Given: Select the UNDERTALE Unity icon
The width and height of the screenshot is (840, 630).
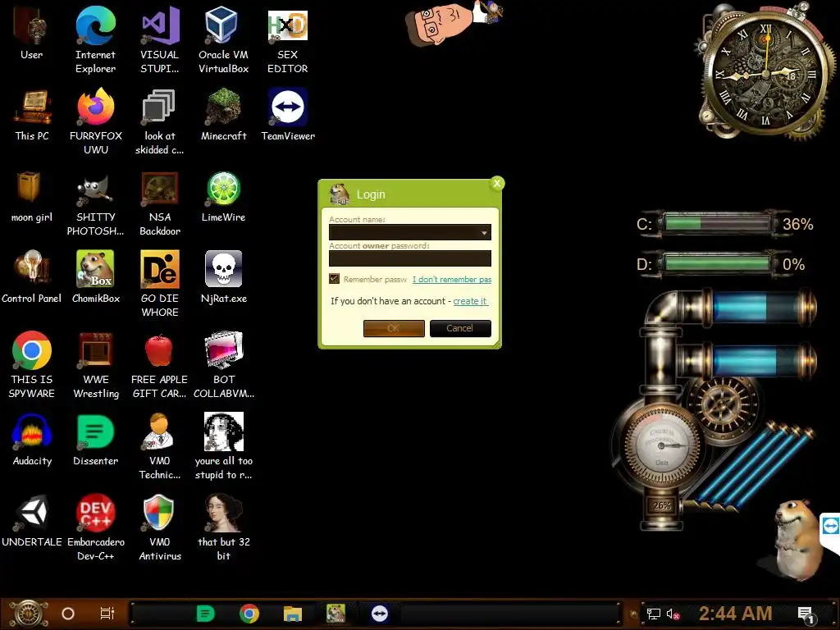Looking at the screenshot, I should click(x=32, y=521).
